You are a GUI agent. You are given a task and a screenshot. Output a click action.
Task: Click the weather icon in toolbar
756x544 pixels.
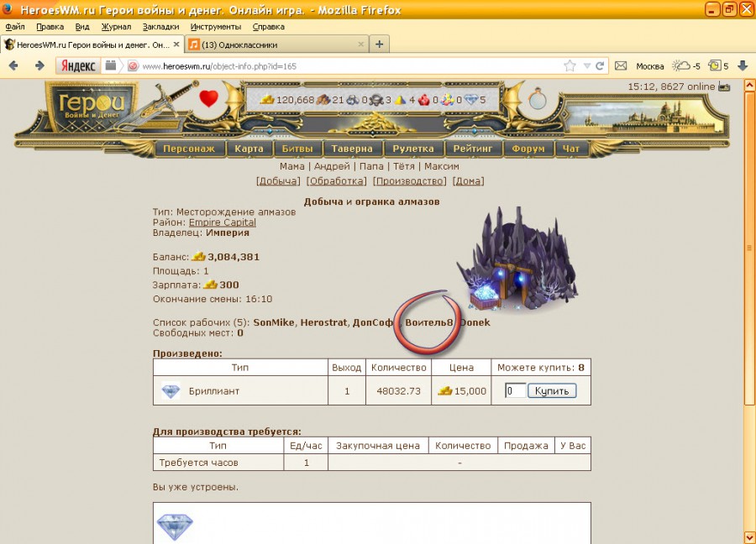point(682,65)
